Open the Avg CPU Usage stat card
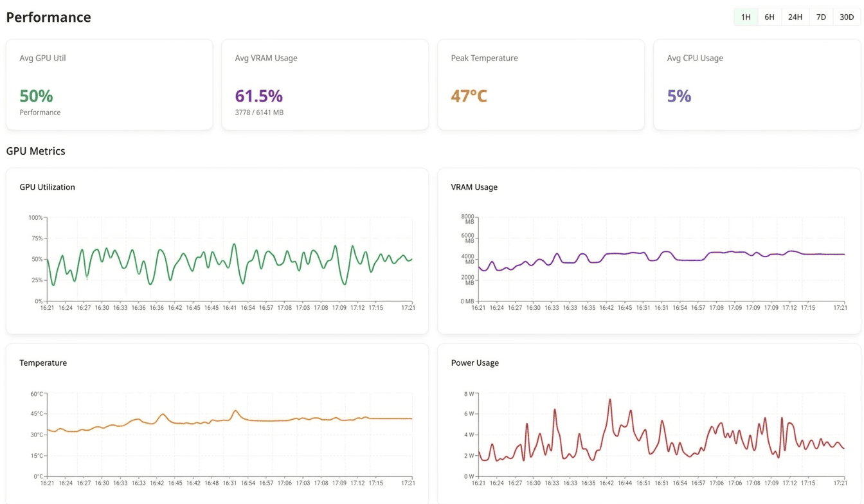Viewport: 864px width, 504px height. click(x=757, y=84)
